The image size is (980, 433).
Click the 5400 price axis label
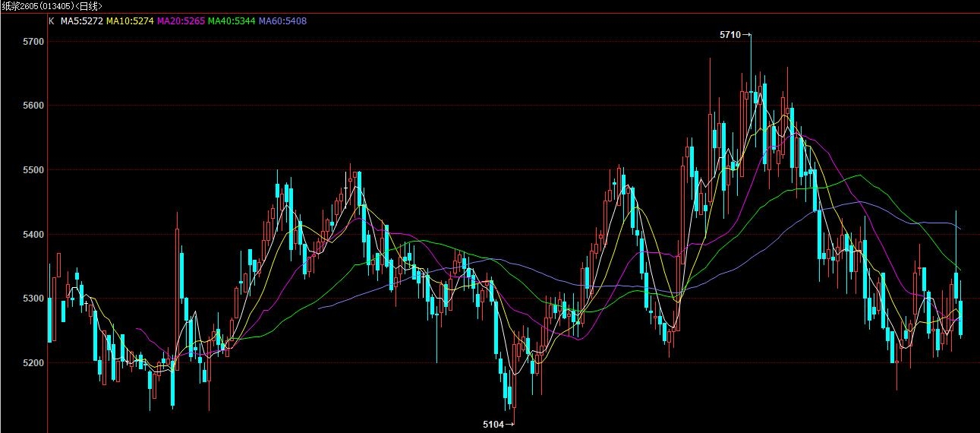coord(33,235)
